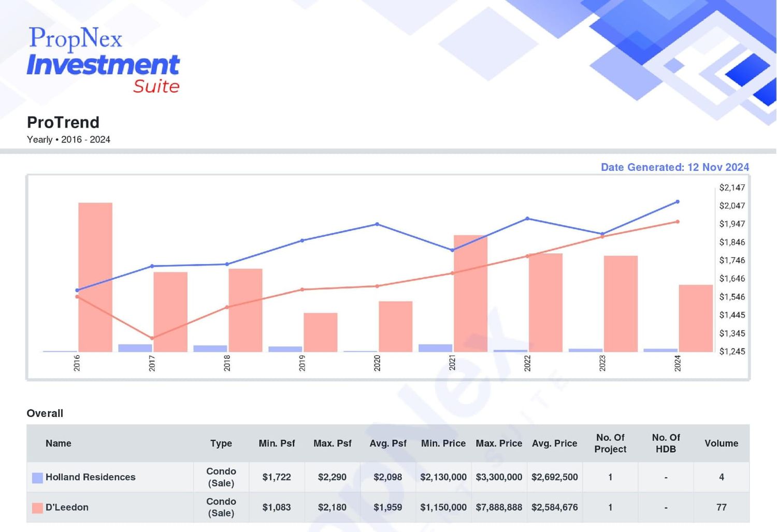This screenshot has width=777, height=532.
Task: Select the tall 2016 D'Leedon volume bar
Action: pos(95,277)
